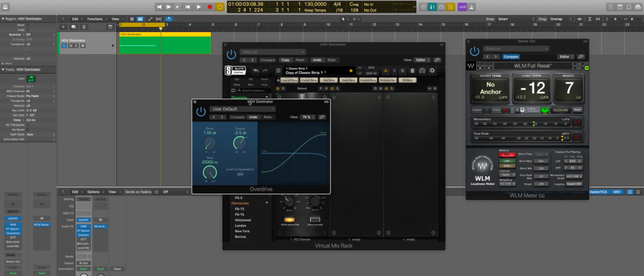The width and height of the screenshot is (644, 276).
Task: Click Compare in Virtual Mix Rack header
Action: [x=268, y=60]
